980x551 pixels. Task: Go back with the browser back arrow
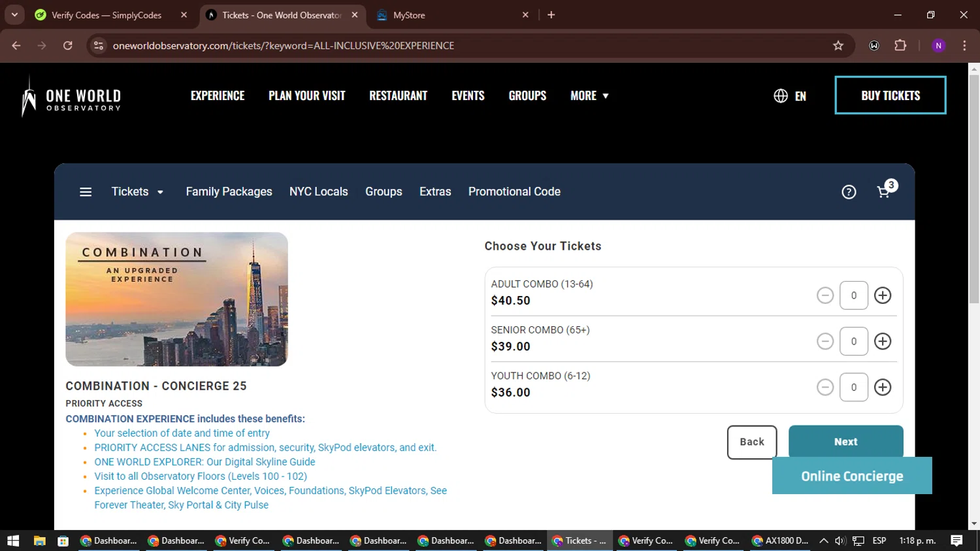click(x=16, y=45)
